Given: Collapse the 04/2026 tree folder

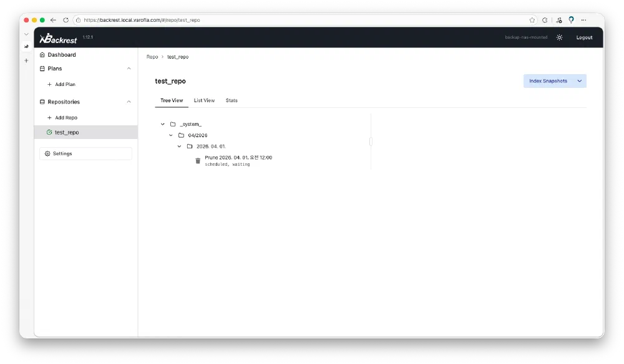Looking at the screenshot, I should 171,135.
